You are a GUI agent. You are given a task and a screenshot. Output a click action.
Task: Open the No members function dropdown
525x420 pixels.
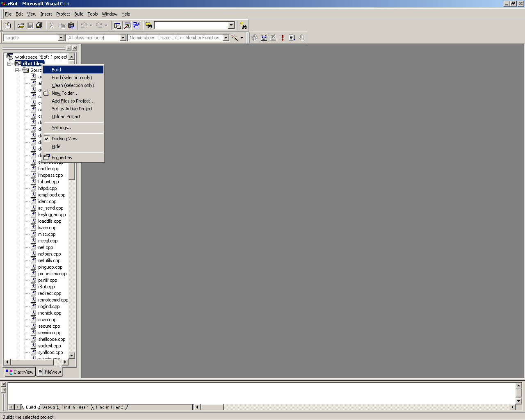pyautogui.click(x=226, y=38)
